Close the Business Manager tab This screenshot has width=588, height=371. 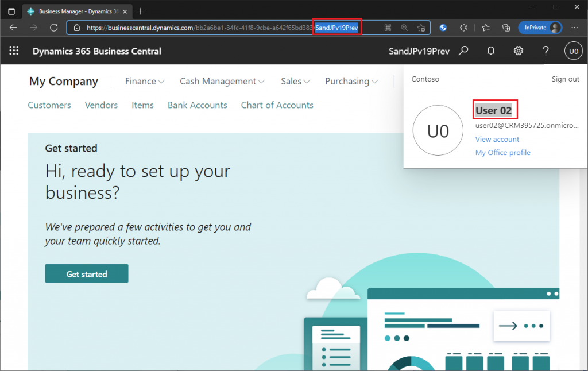coord(125,11)
